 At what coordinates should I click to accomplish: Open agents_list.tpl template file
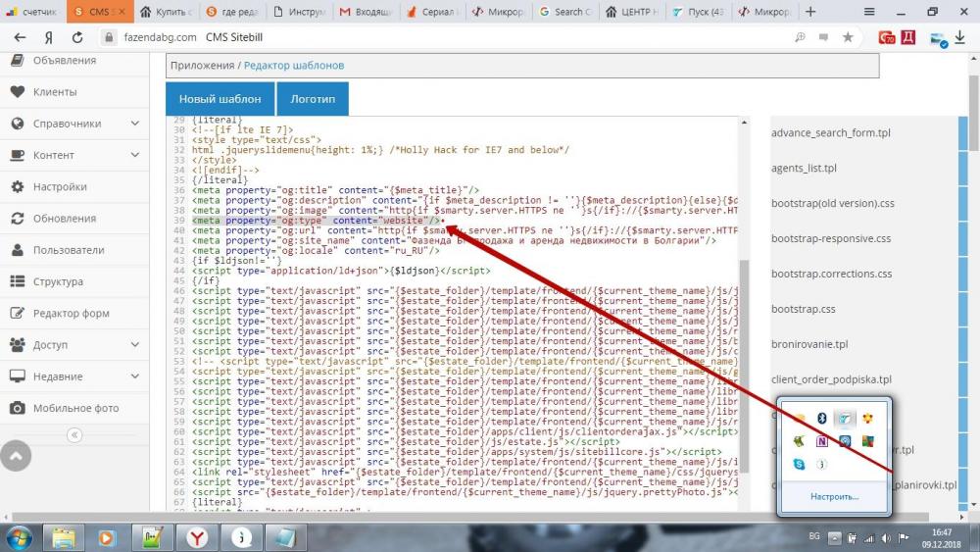pyautogui.click(x=804, y=169)
